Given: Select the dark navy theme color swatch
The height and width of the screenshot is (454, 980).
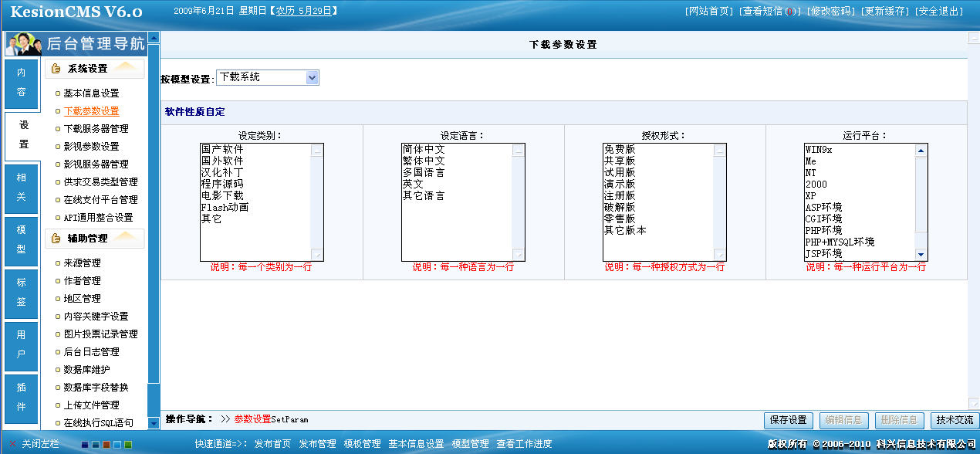Looking at the screenshot, I should (x=85, y=445).
